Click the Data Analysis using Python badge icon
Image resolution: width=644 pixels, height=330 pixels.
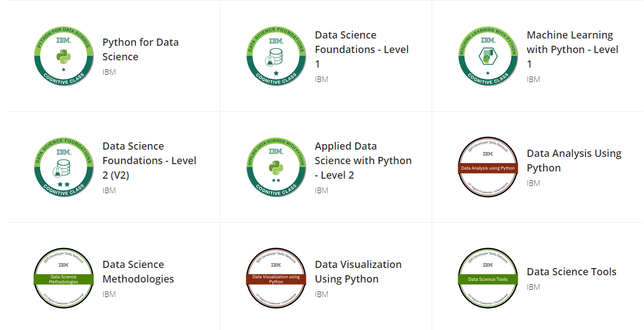coord(488,168)
